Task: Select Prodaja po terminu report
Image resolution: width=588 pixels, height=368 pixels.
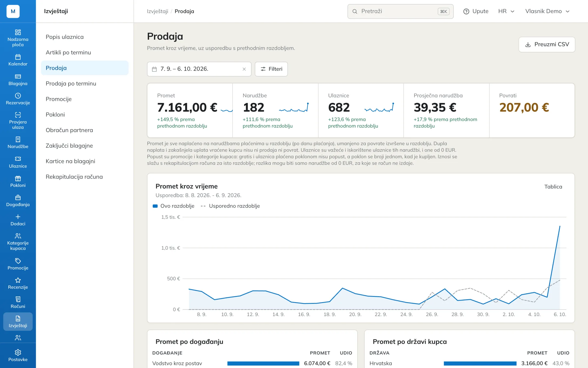Action: (85, 84)
